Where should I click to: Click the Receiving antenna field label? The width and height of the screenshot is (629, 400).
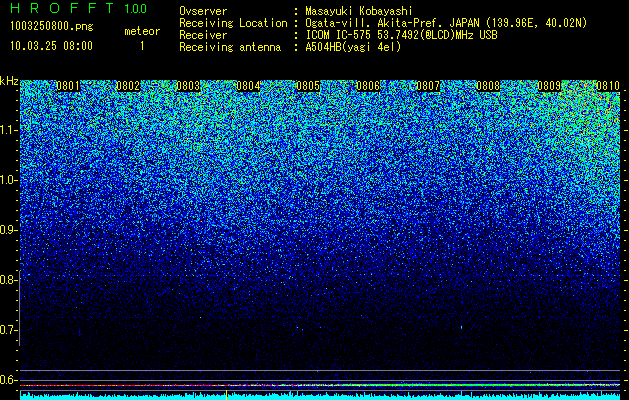[x=230, y=47]
